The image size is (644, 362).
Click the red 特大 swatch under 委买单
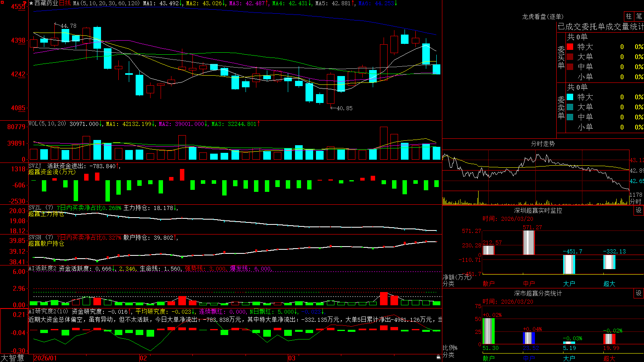pos(570,47)
